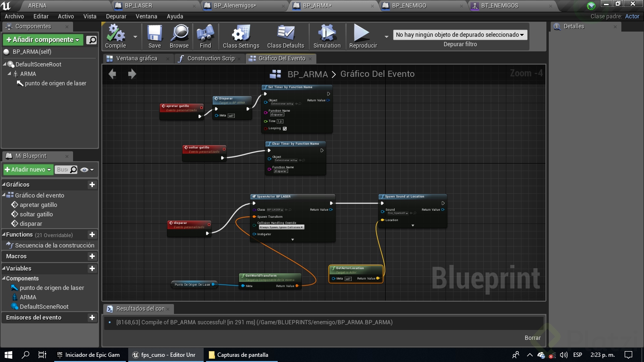Go back with the graph left arrow
644x362 pixels.
112,74
